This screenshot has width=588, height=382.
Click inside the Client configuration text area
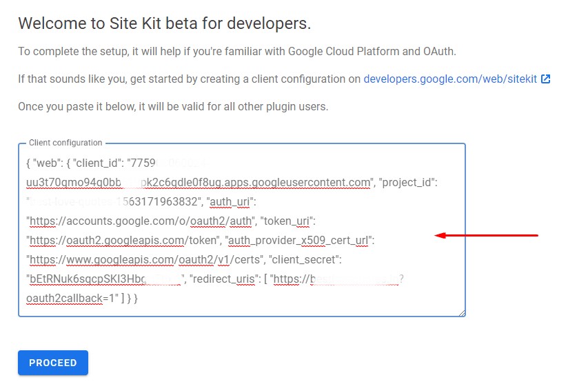[x=242, y=230]
